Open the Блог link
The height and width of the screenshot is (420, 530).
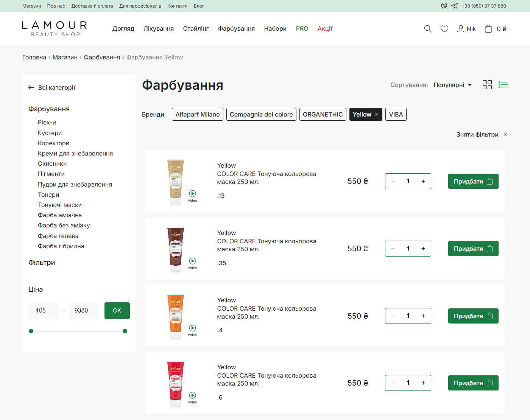coord(199,6)
